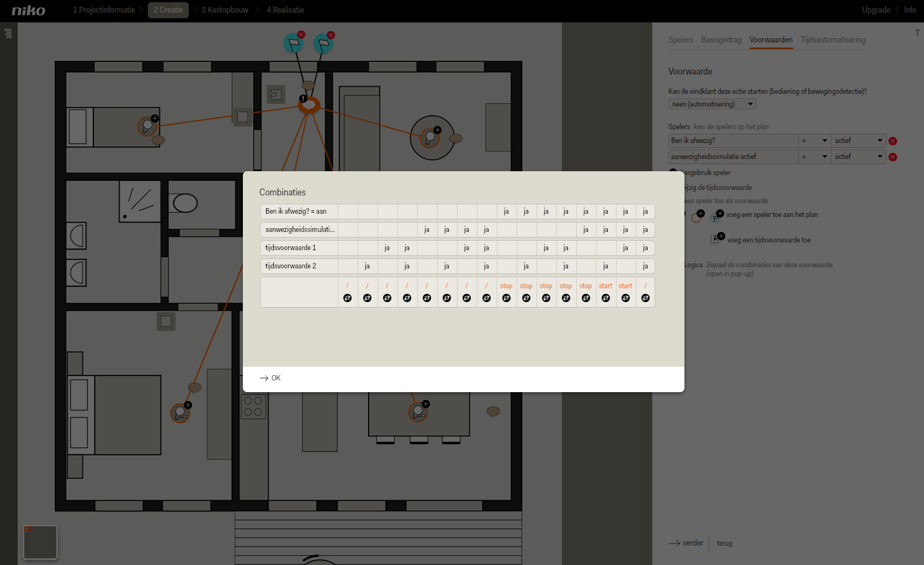Select the 'Ben ik afwezig? = aan' row label
Viewport: 924px width, 565px height.
[x=296, y=212]
